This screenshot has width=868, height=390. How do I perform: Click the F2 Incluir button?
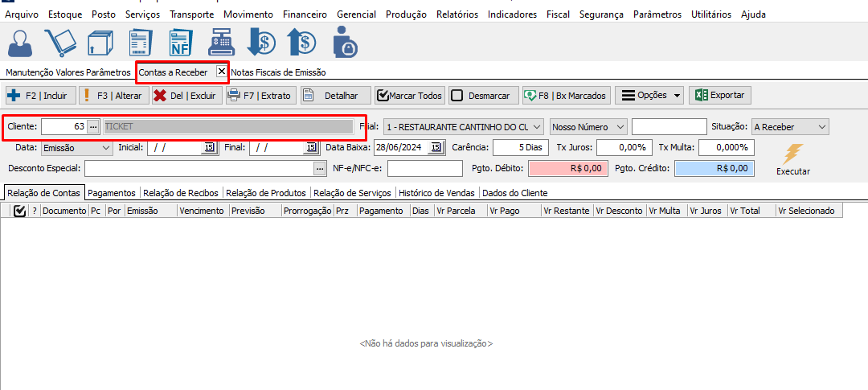pyautogui.click(x=39, y=96)
